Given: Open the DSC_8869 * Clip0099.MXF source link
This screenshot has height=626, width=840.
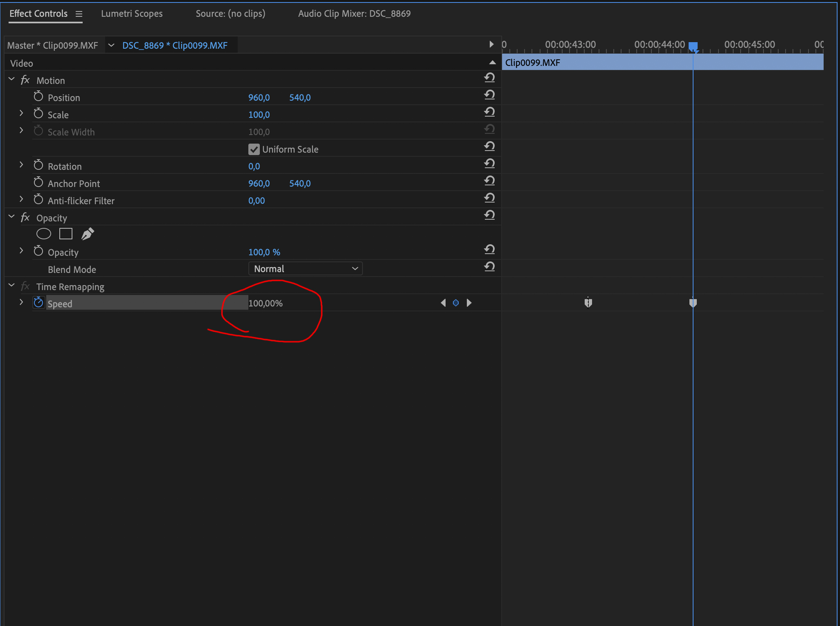Looking at the screenshot, I should [x=175, y=45].
